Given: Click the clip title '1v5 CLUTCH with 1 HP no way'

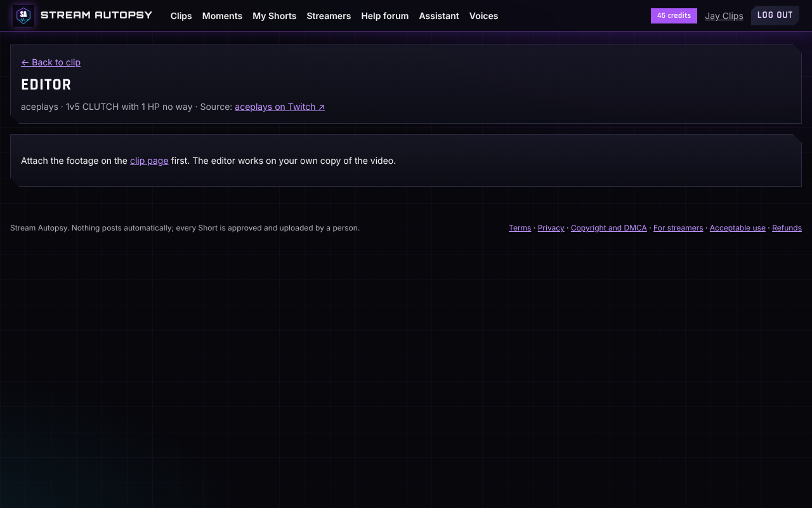Looking at the screenshot, I should coord(129,107).
